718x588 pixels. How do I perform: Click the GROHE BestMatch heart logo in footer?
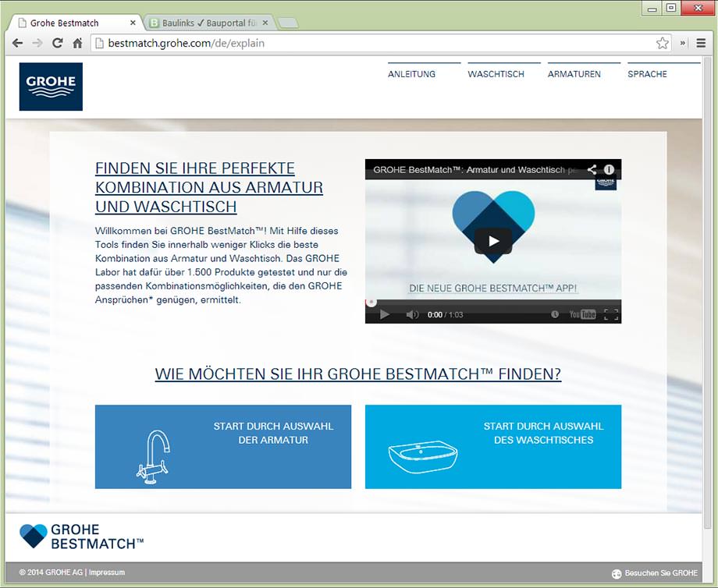click(81, 537)
